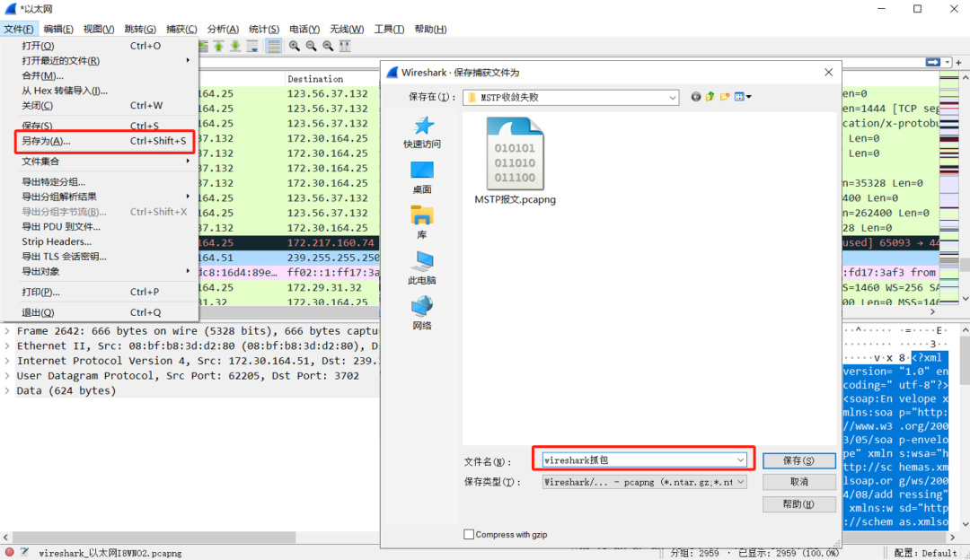Click the 配置: Default profile in status bar
This screenshot has width=970, height=560.
tap(925, 553)
